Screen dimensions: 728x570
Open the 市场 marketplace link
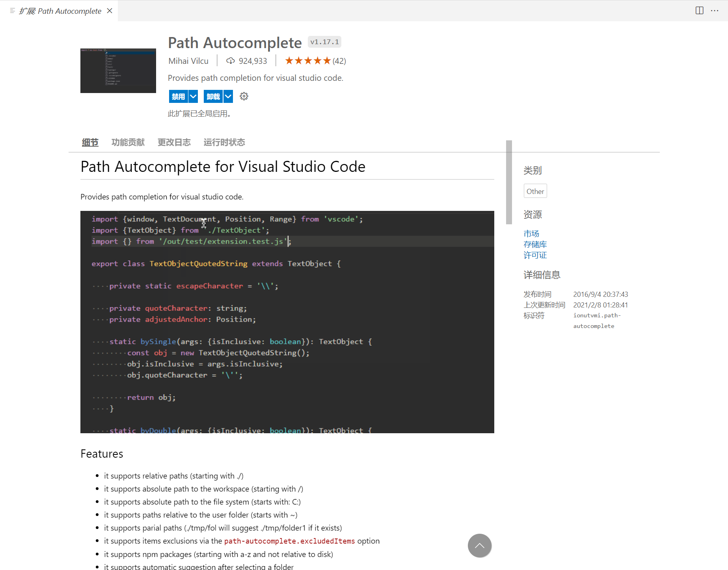[531, 233]
